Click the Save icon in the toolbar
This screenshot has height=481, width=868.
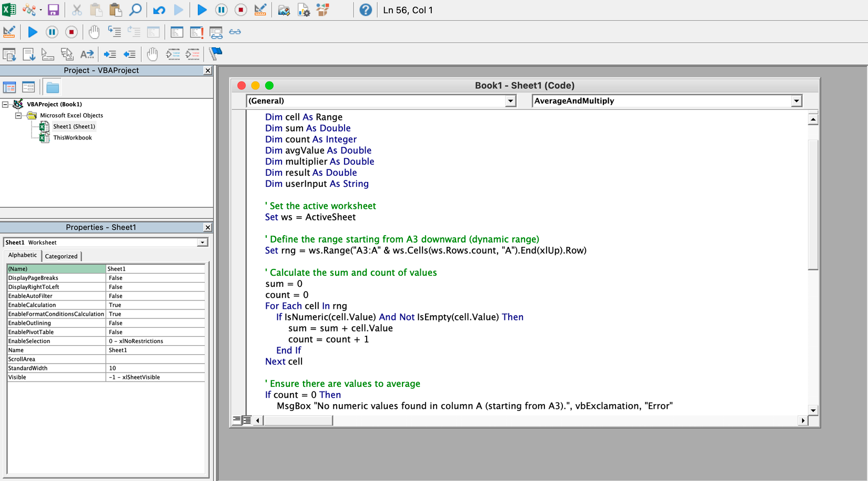click(x=53, y=10)
